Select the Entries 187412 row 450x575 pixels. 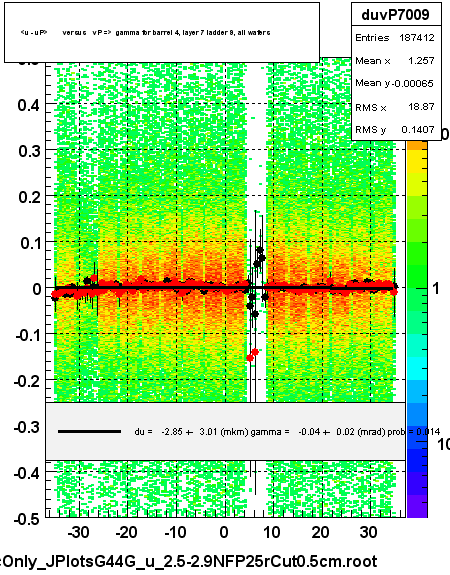pos(396,37)
